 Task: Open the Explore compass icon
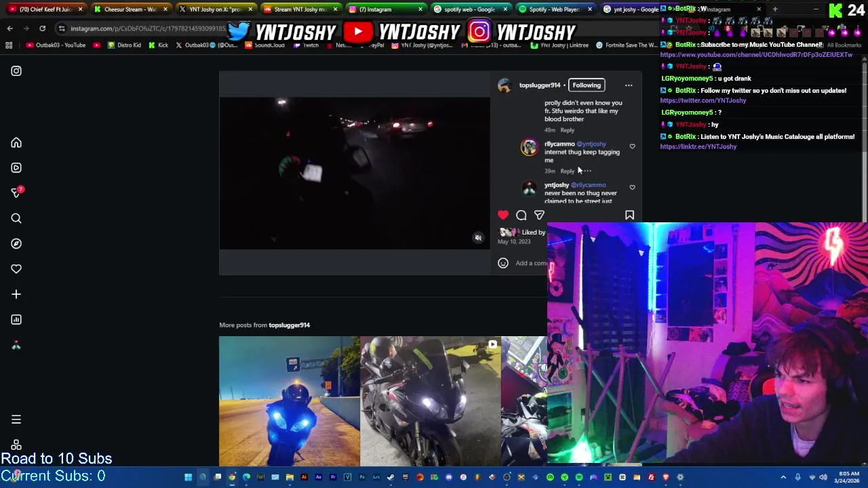click(16, 244)
